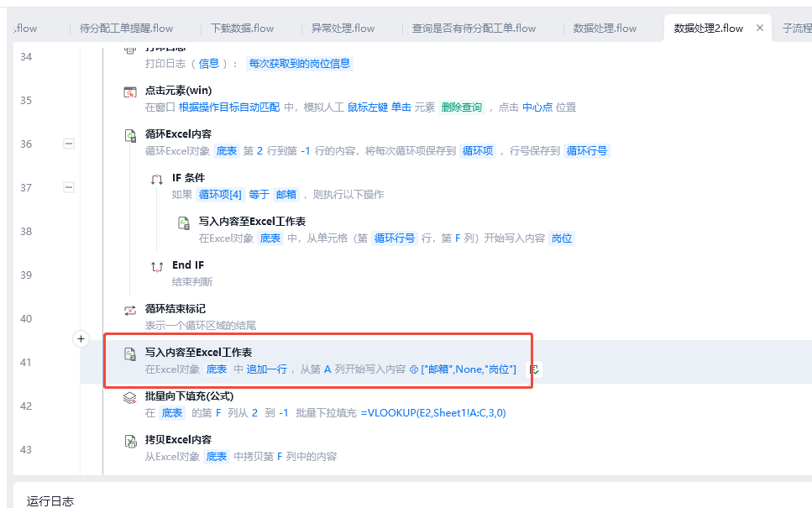Switch to the 待分配工单提醒.flow tab

(x=126, y=29)
